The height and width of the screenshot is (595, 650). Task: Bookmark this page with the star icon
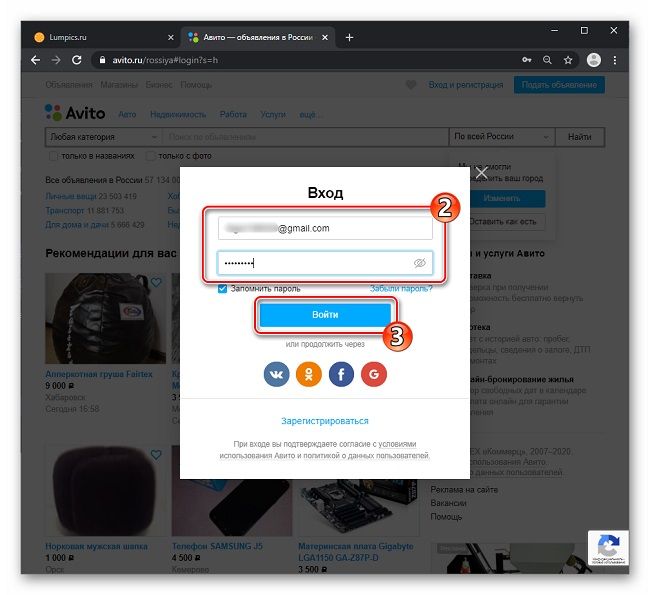[x=568, y=60]
